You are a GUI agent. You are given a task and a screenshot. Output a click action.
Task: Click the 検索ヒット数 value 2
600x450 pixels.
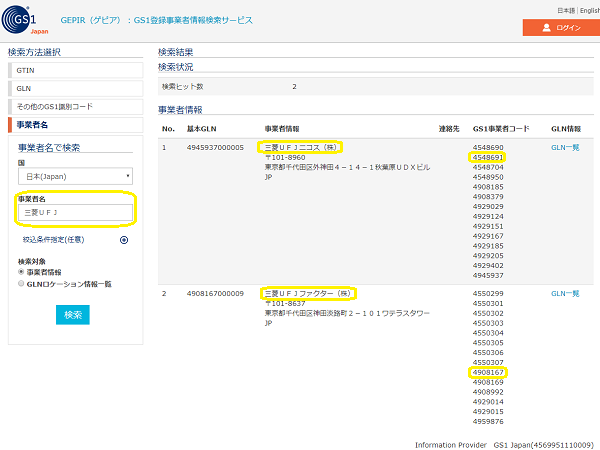pyautogui.click(x=294, y=86)
